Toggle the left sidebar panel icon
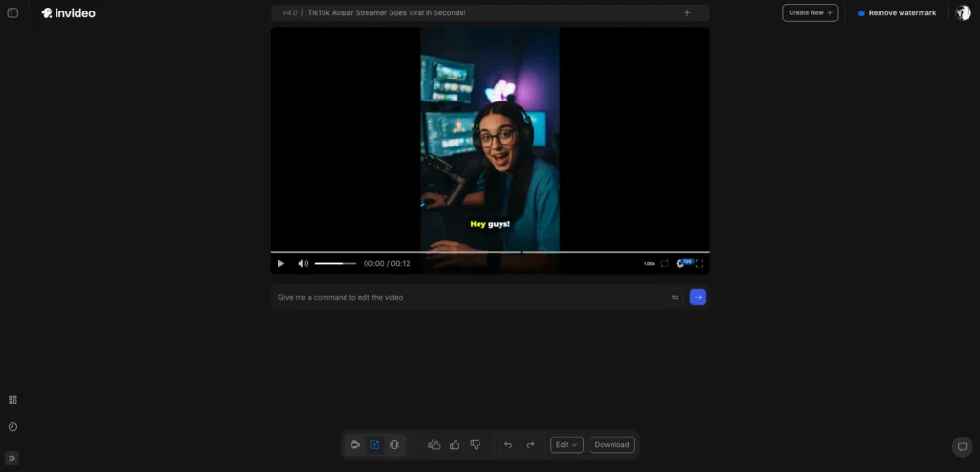This screenshot has width=980, height=472. (12, 12)
